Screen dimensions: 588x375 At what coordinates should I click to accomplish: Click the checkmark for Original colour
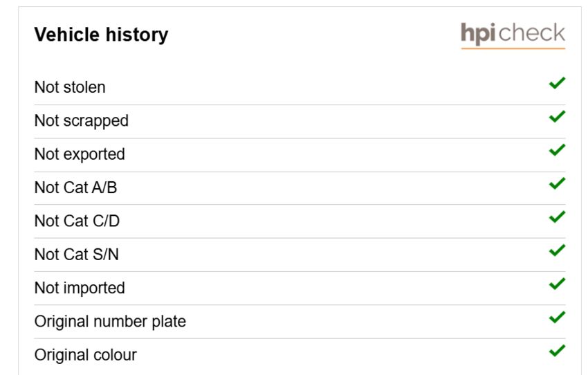click(558, 350)
